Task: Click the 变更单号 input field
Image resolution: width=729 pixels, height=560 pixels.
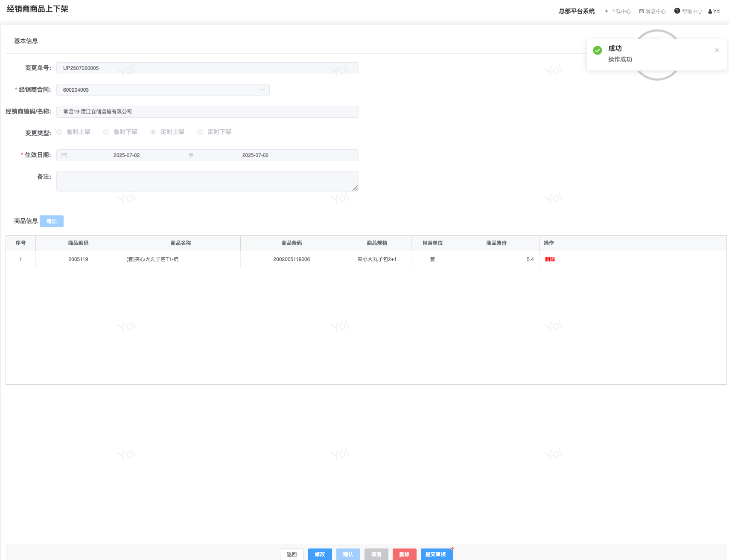Action: point(207,68)
